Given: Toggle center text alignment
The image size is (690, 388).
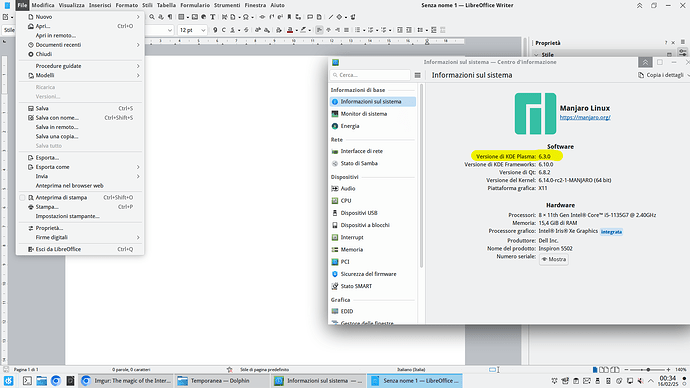Looking at the screenshot, I should coord(328,30).
